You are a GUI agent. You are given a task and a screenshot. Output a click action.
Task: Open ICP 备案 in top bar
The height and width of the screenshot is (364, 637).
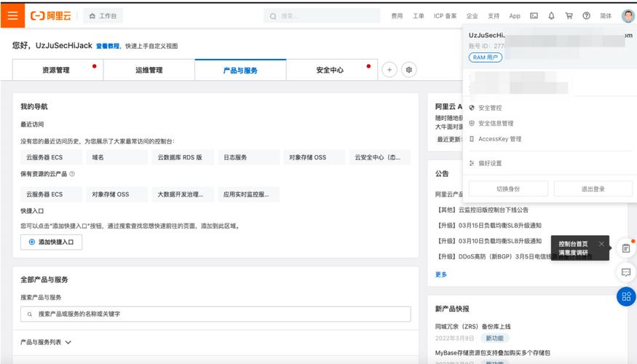pyautogui.click(x=446, y=16)
